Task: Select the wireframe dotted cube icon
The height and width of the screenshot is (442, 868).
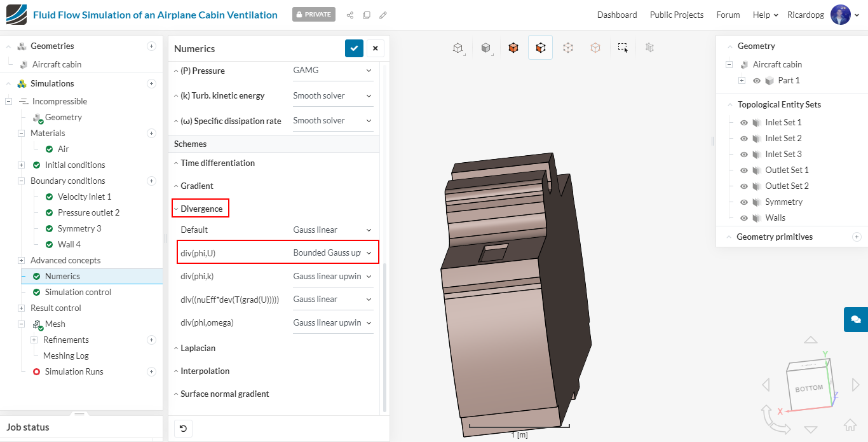Action: point(568,47)
